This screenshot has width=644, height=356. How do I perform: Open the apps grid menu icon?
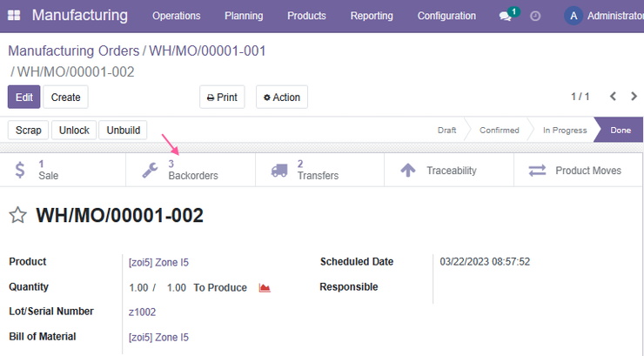point(14,16)
